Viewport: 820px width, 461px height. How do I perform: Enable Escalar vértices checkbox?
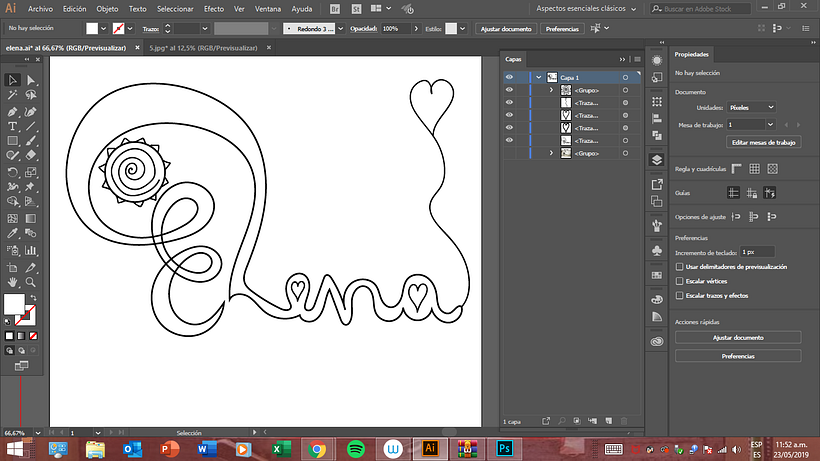click(679, 281)
